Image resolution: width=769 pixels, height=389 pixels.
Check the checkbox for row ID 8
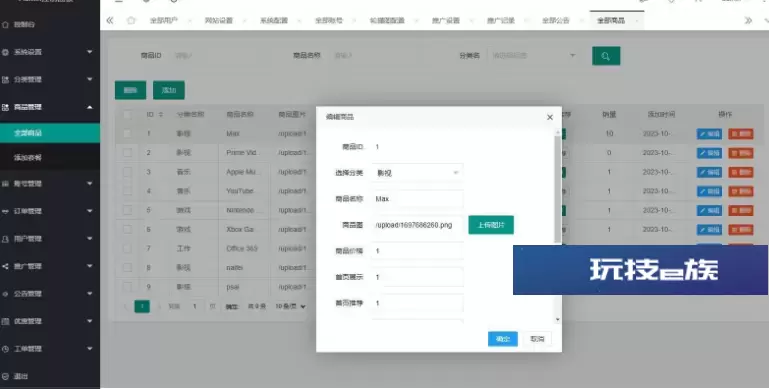[128, 267]
